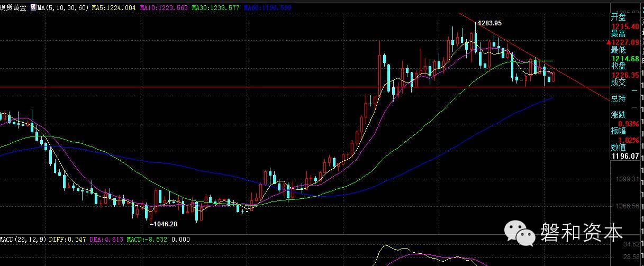Screen dimensions: 644x266
Task: Select the MA10:1223.563 readout
Action: [164, 8]
